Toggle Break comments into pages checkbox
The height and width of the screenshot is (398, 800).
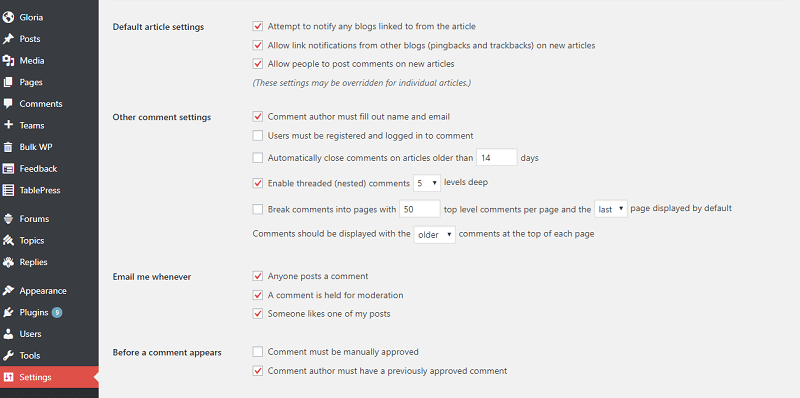[258, 209]
